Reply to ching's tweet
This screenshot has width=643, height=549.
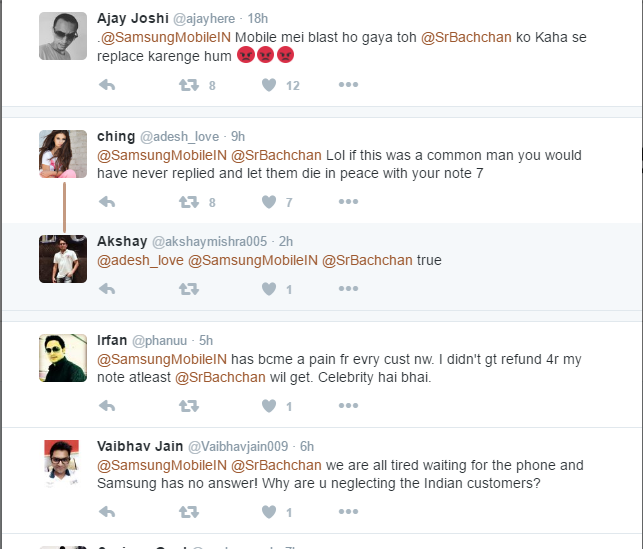point(108,202)
